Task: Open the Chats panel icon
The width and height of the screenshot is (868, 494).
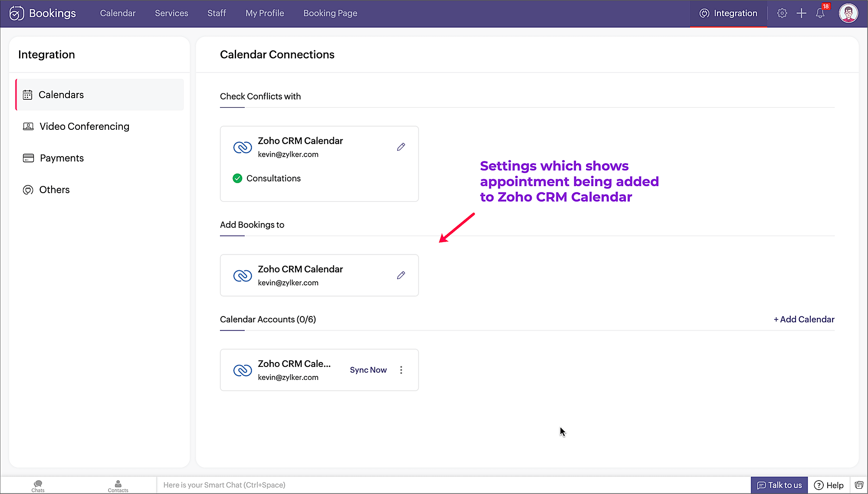Action: [38, 486]
